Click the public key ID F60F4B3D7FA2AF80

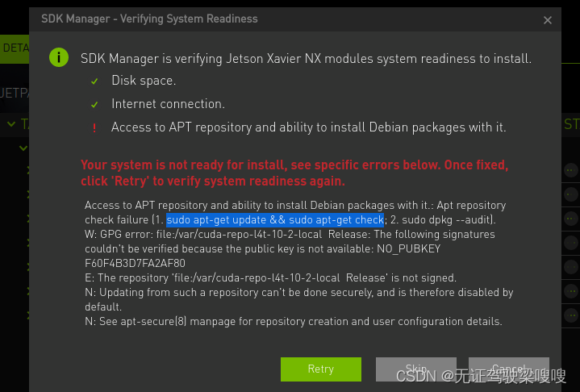coord(135,263)
